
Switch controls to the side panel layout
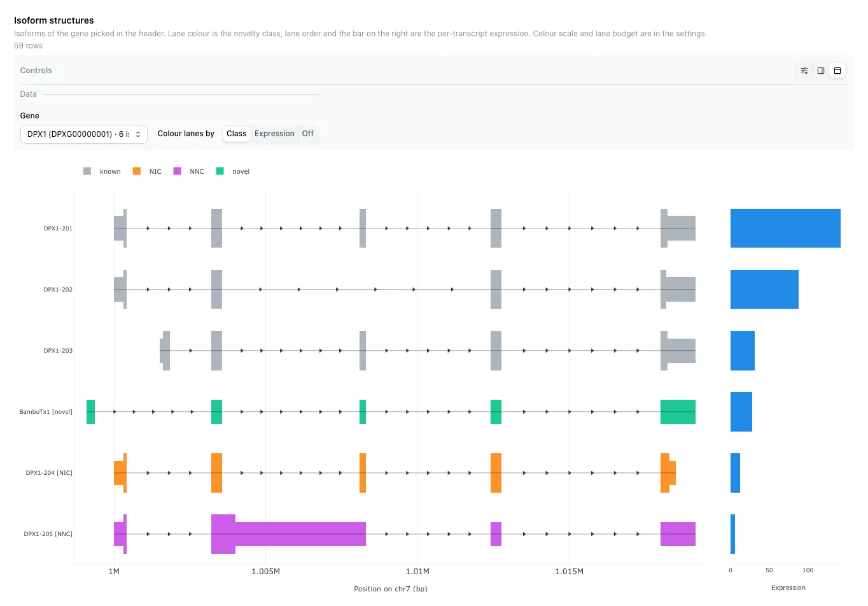coord(821,71)
